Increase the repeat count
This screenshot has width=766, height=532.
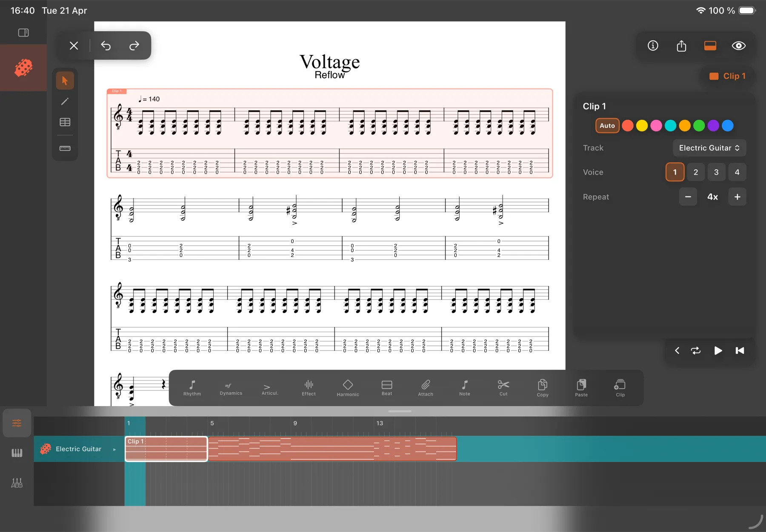737,197
